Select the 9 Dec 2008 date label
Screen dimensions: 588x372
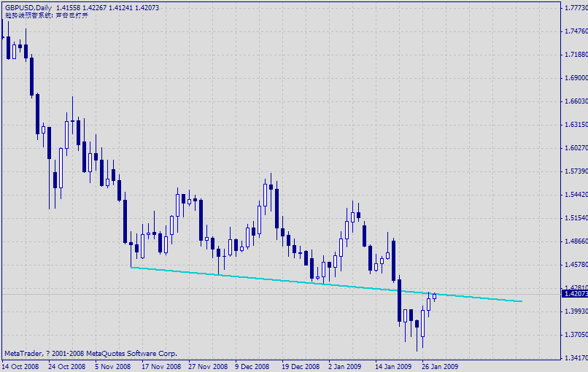[x=252, y=366]
